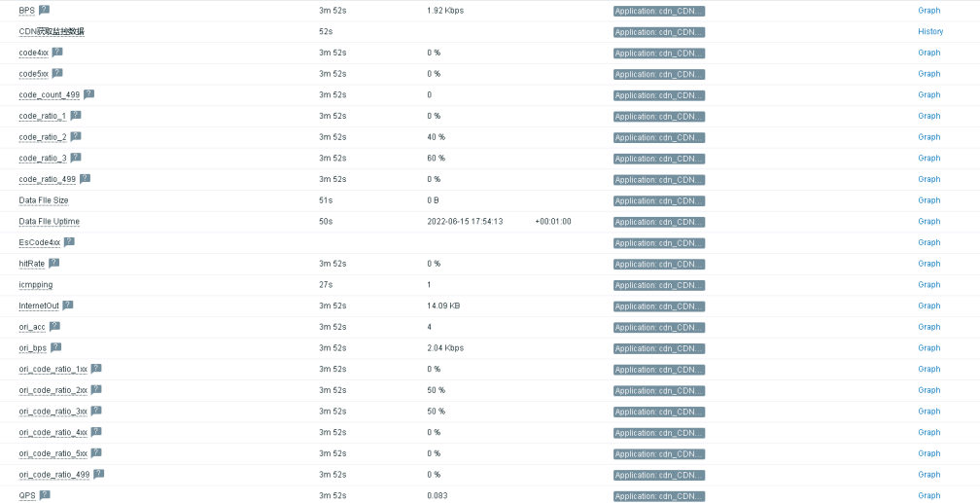Click the question icon beside InternetOut
This screenshot has width=980, height=503.
pyautogui.click(x=67, y=305)
